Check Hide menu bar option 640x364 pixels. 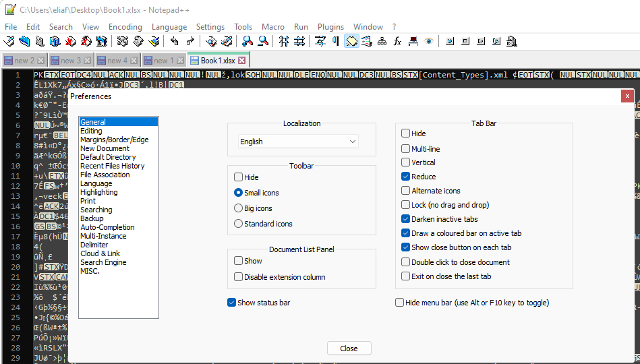click(400, 303)
